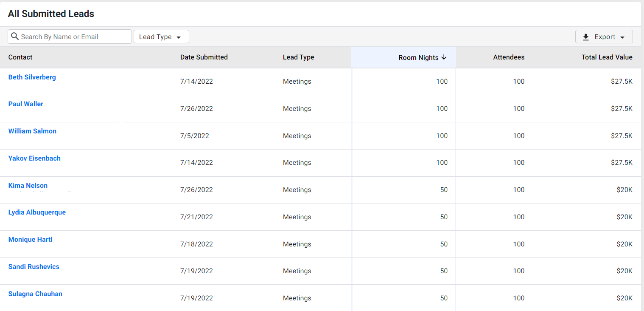Click the $20K value in Kima Nelson's row

click(x=624, y=190)
